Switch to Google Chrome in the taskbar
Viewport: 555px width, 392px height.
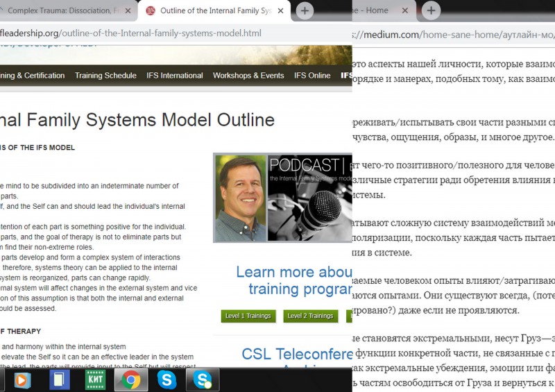(x=131, y=380)
